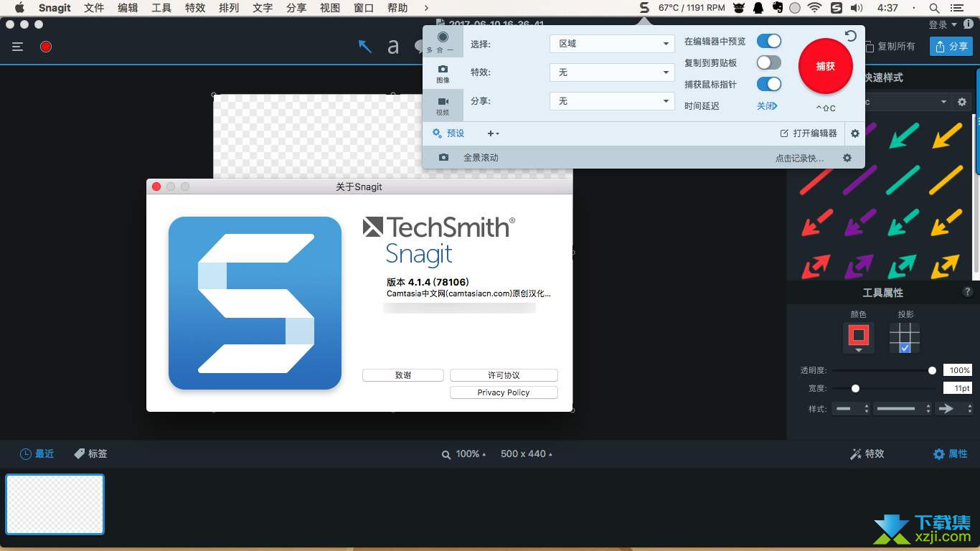Click the 11pt width value field
The width and height of the screenshot is (980, 551).
(957, 388)
